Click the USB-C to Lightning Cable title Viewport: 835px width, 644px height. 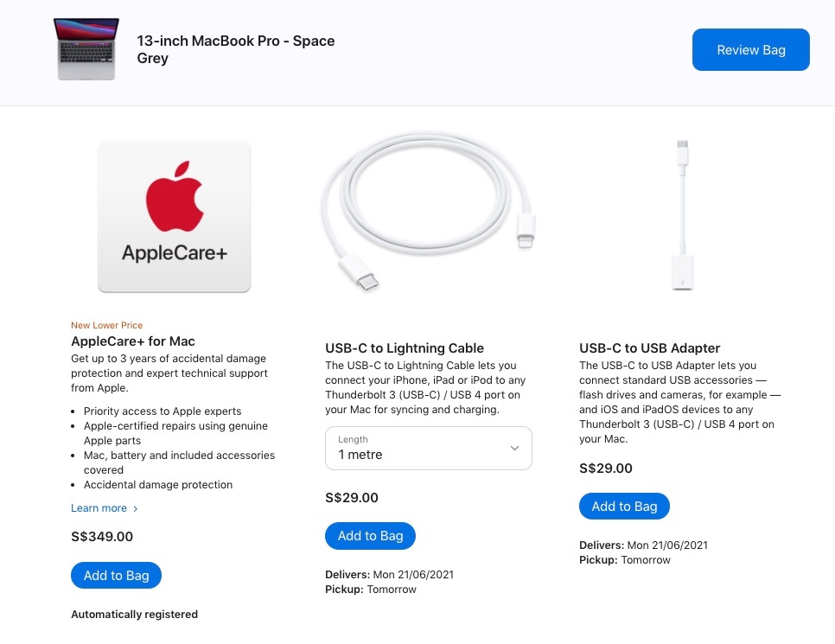405,348
